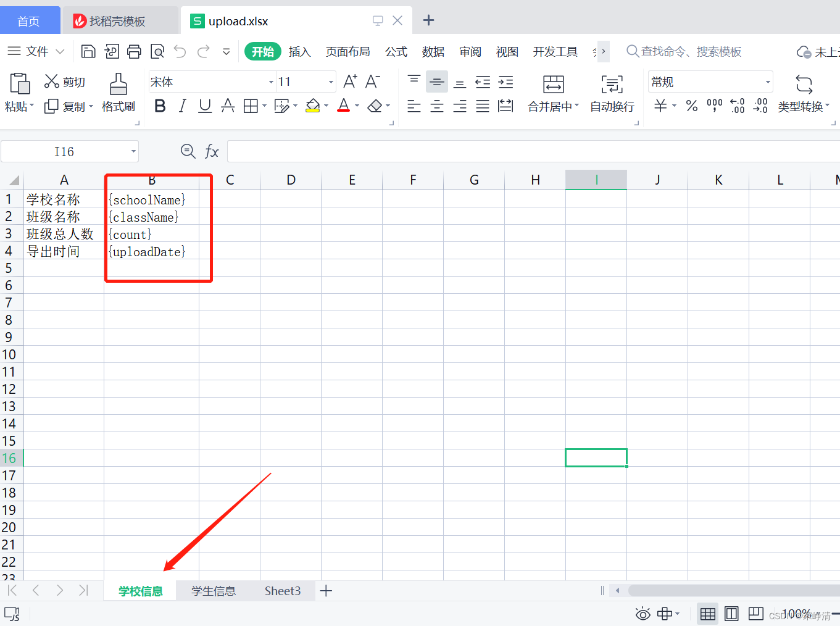Click the red font color button

point(344,106)
